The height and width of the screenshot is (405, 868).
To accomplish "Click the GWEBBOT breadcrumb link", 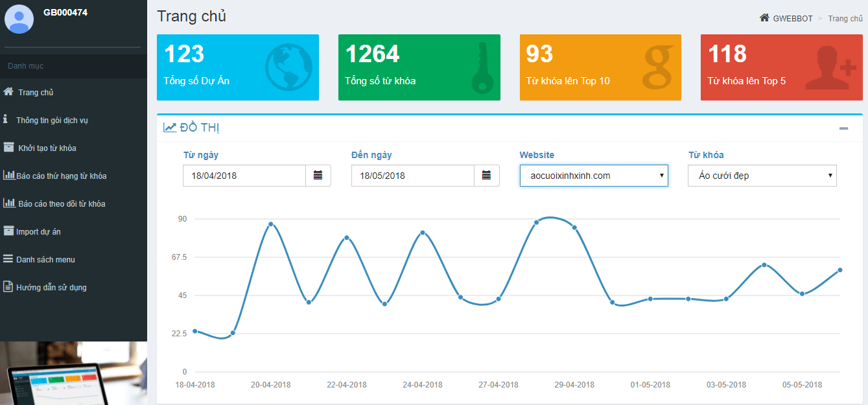I will pos(792,19).
